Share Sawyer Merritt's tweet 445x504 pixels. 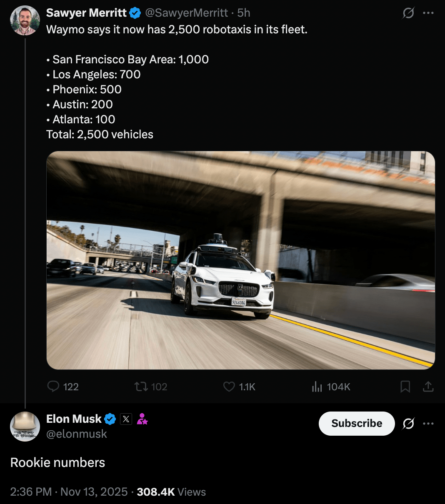pyautogui.click(x=428, y=387)
